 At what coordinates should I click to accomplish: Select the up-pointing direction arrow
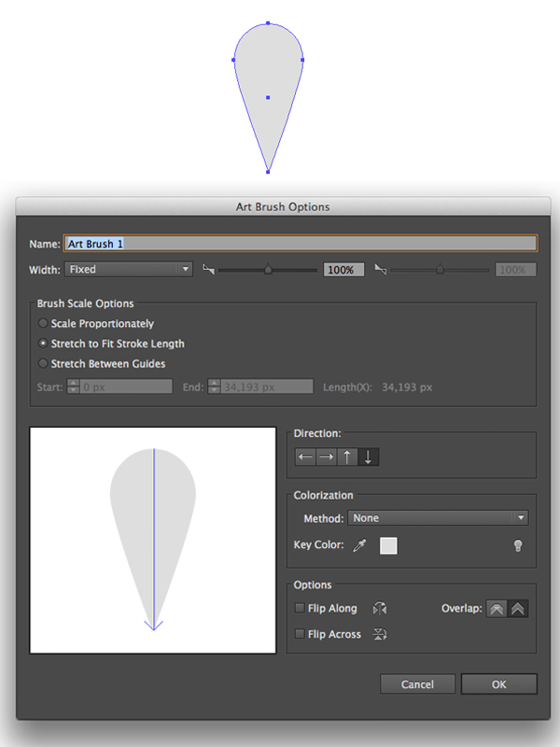(348, 457)
